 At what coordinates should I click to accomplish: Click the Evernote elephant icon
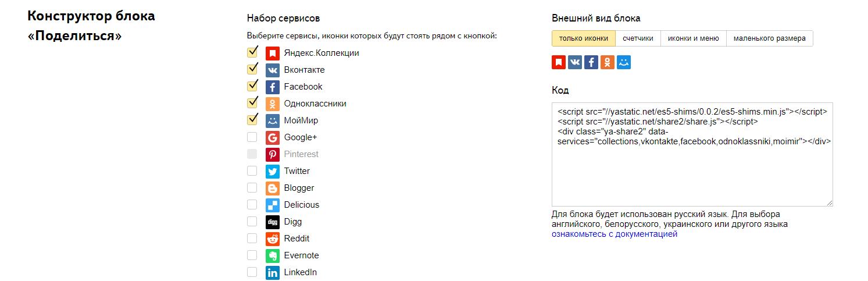coord(273,255)
